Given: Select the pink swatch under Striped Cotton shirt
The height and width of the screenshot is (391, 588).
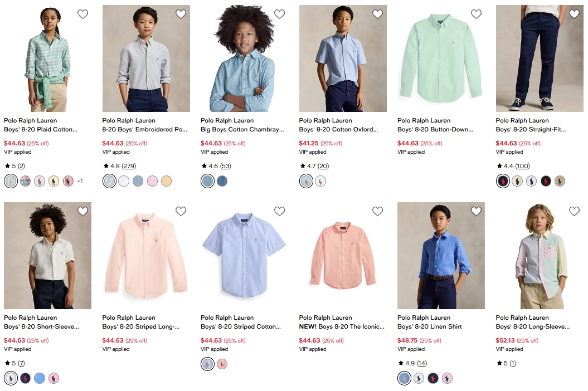Looking at the screenshot, I should [222, 364].
